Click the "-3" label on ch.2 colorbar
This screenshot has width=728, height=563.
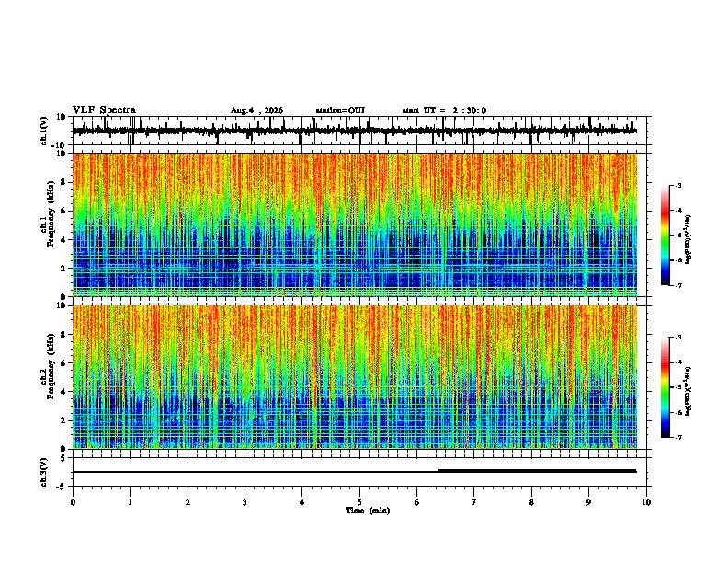[x=678, y=338]
